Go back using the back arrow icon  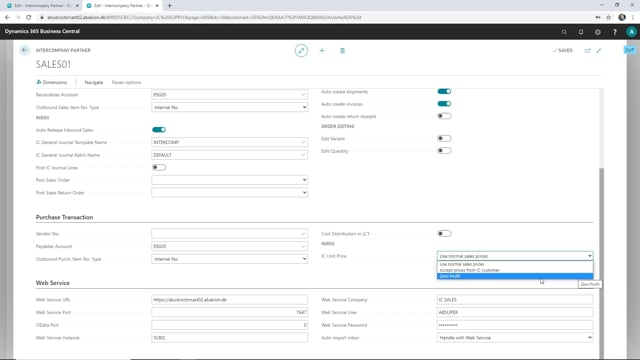point(24,50)
